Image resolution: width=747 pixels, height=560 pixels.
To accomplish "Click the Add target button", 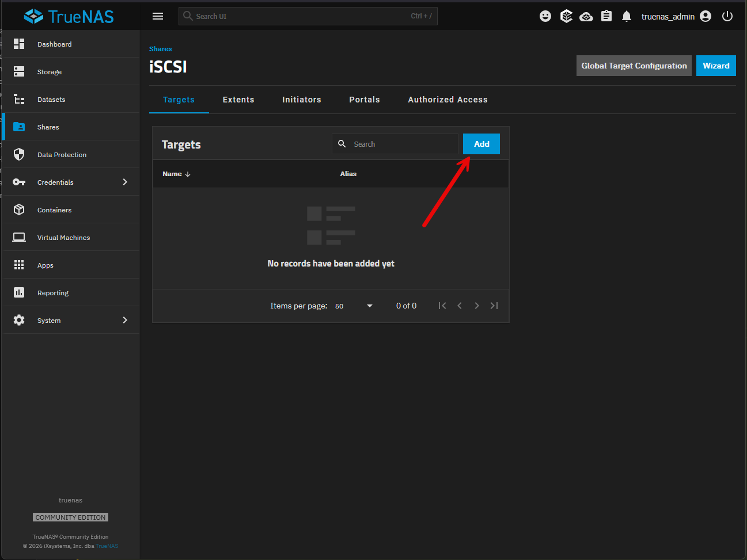I will [481, 144].
